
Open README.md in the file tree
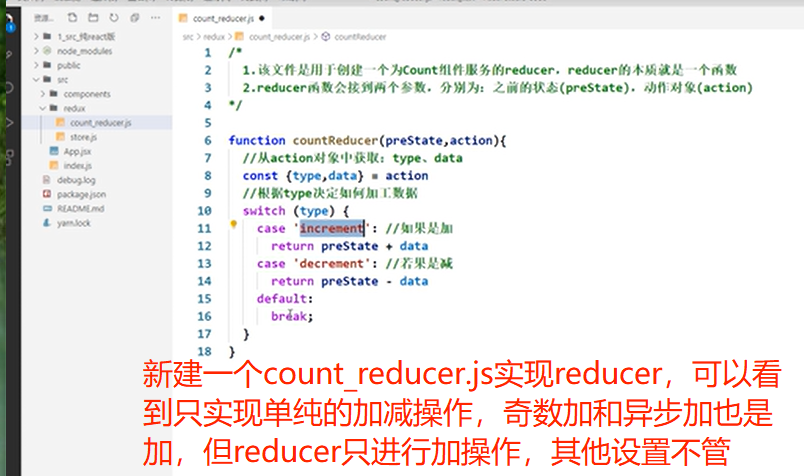click(81, 209)
